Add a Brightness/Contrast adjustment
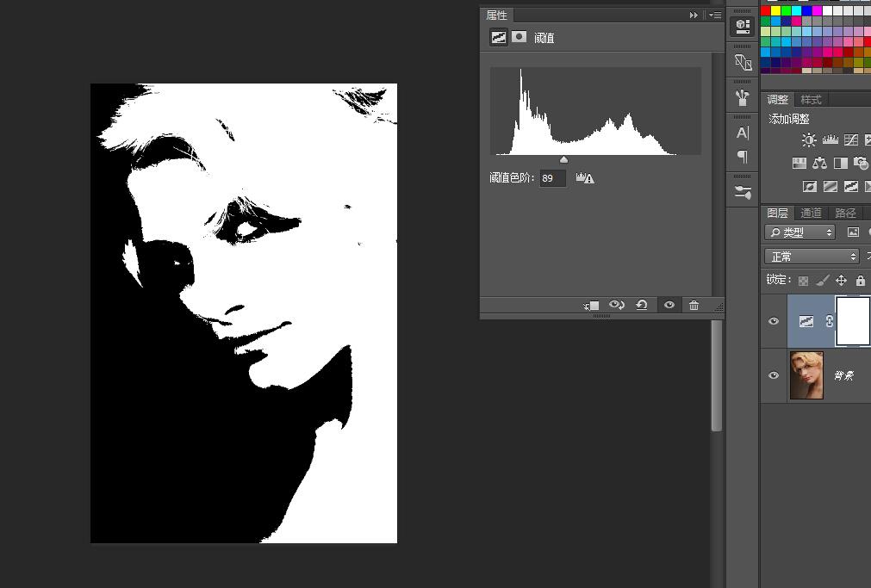This screenshot has width=871, height=588. (x=809, y=140)
